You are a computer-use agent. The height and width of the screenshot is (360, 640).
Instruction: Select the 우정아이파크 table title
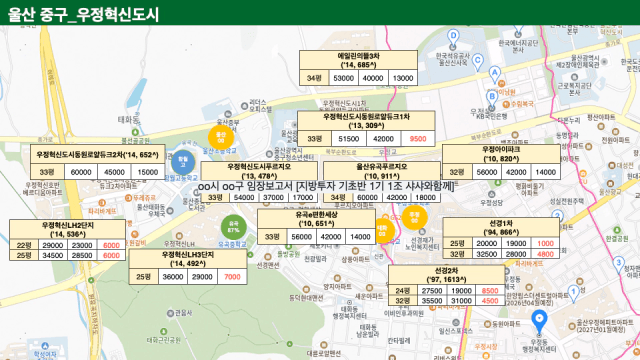(501, 154)
